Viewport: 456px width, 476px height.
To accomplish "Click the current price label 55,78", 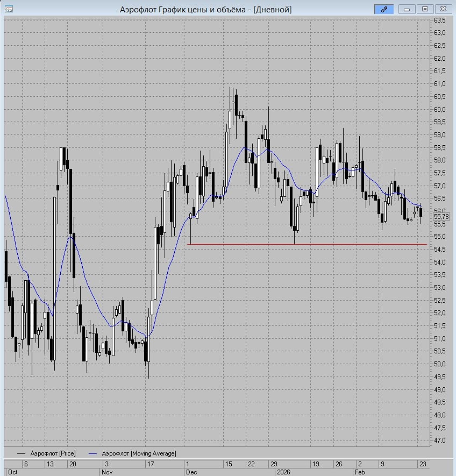I will (441, 216).
